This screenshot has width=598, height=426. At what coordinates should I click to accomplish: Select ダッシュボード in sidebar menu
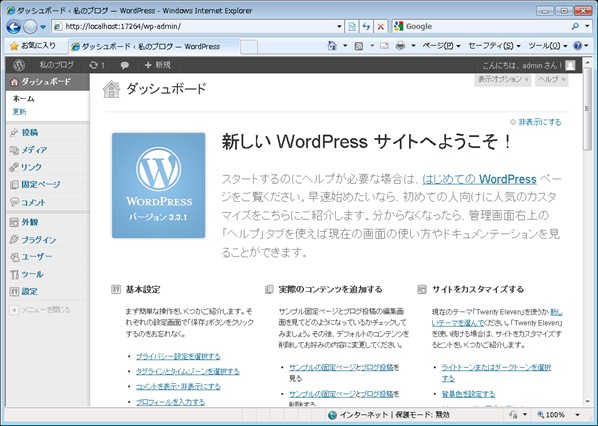coord(47,82)
